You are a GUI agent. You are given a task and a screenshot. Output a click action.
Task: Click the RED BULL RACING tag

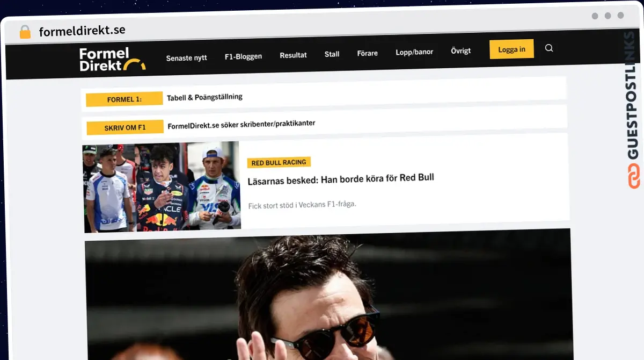(279, 162)
